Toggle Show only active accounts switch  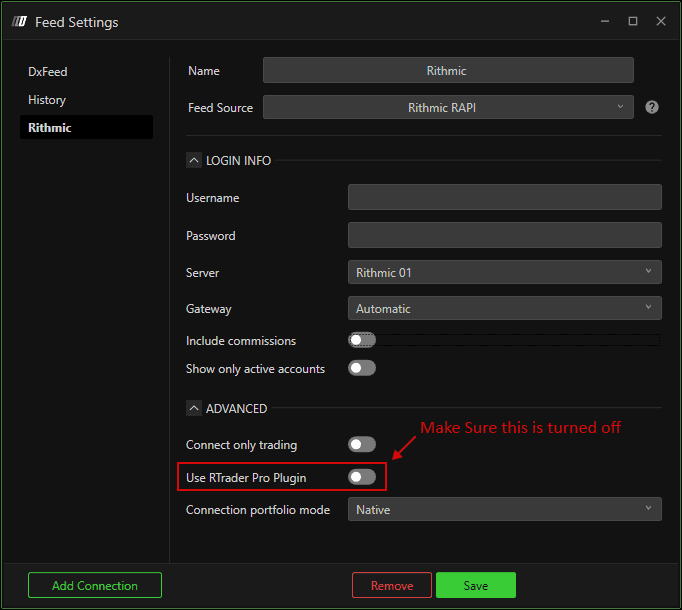pos(361,368)
